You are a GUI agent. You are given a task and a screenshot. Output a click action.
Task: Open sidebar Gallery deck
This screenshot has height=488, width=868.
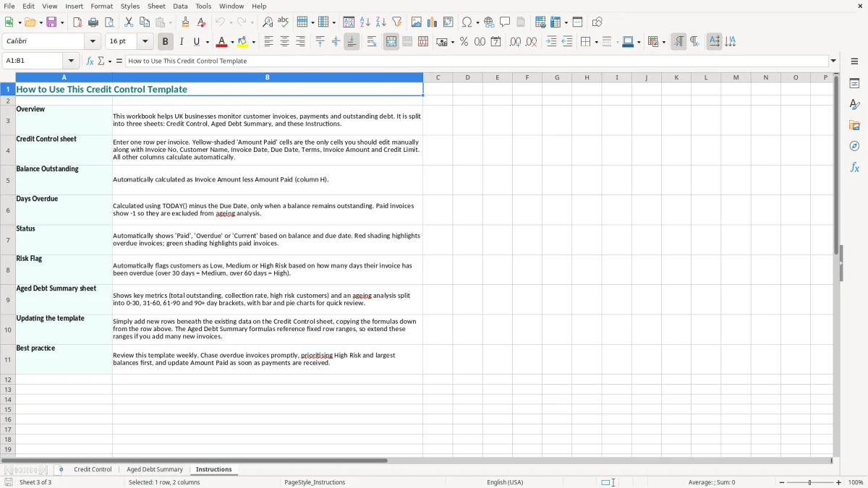854,125
